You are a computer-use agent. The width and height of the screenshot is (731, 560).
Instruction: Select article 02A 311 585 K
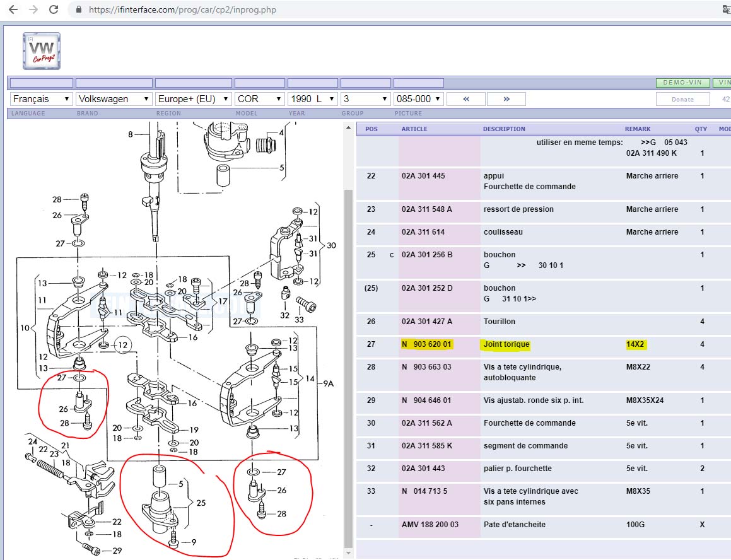point(427,446)
